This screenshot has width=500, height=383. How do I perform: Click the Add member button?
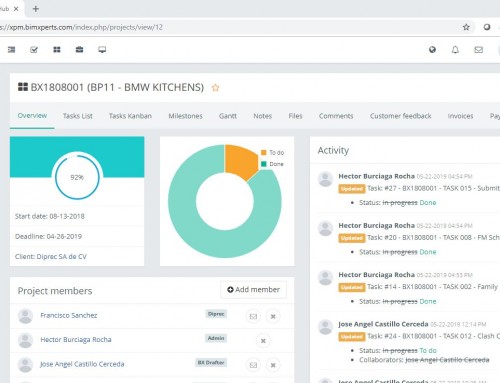point(253,290)
